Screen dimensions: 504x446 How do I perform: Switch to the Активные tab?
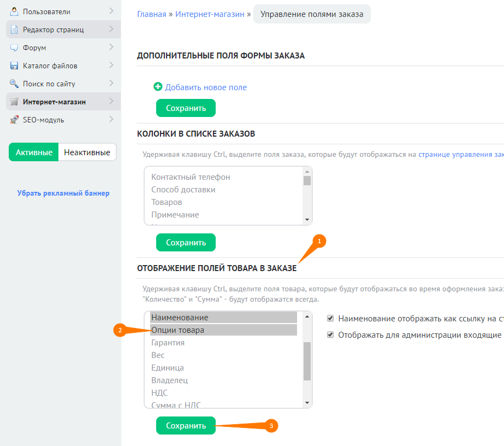tap(34, 152)
